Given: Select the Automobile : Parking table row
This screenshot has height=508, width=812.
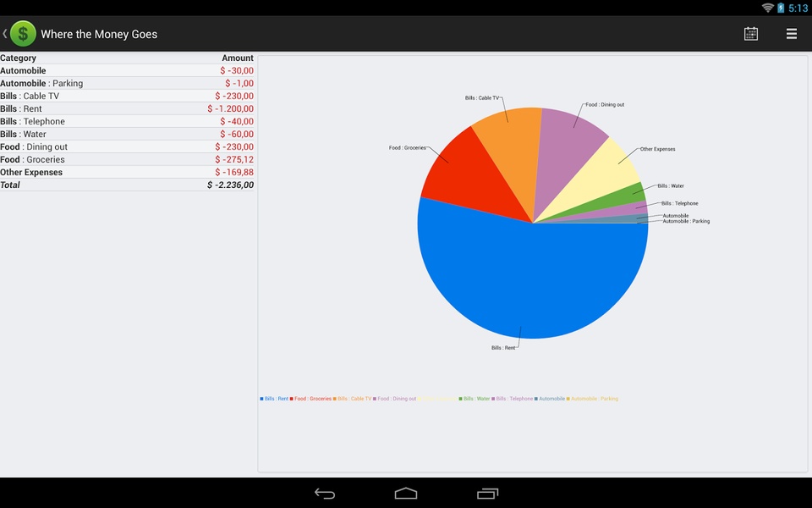Looking at the screenshot, I should (x=127, y=83).
